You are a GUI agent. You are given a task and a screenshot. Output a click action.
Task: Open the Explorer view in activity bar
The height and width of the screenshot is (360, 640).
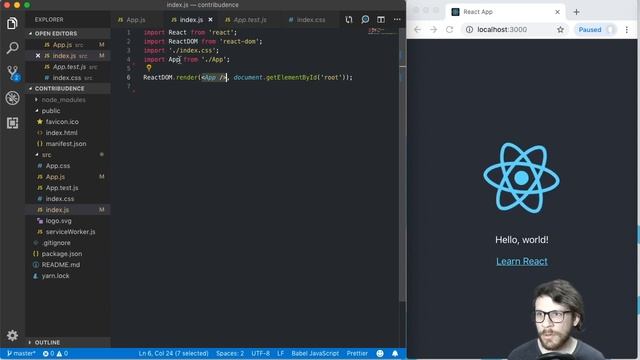point(12,23)
